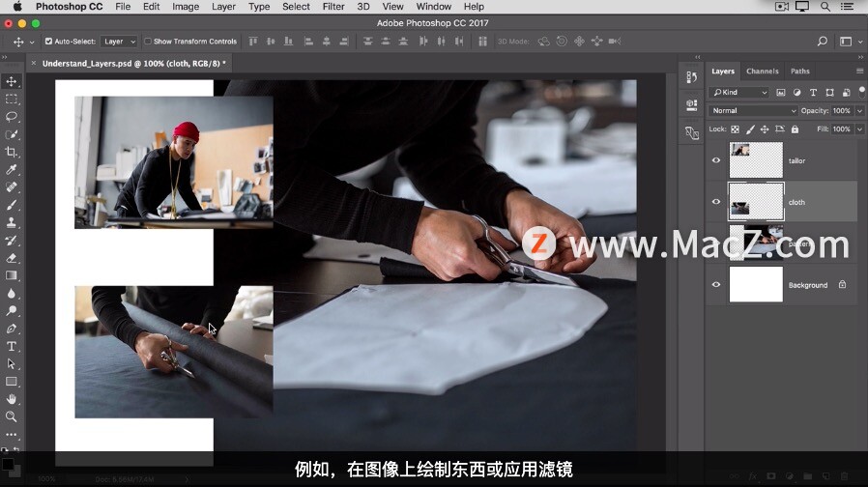Screen dimensions: 868x487
Task: Open macOS Spotlight search
Action: pyautogui.click(x=825, y=7)
